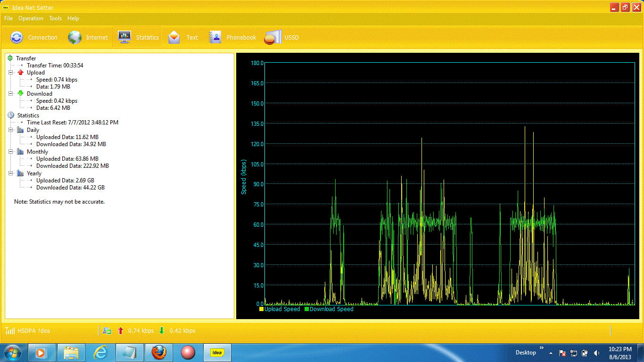The width and height of the screenshot is (644, 362).
Task: Open Firefox from taskbar
Action: click(x=159, y=353)
